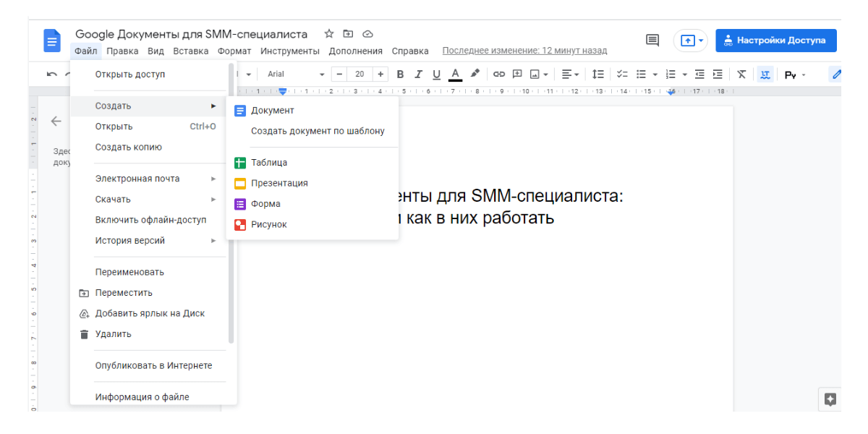Click the Google Docs home logo
The image size is (868, 434).
pos(52,41)
